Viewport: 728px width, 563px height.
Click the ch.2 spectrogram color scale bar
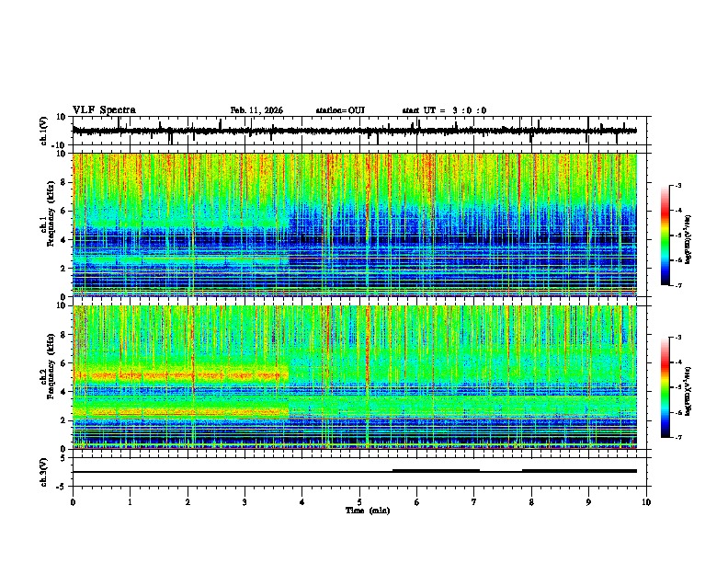click(x=665, y=387)
